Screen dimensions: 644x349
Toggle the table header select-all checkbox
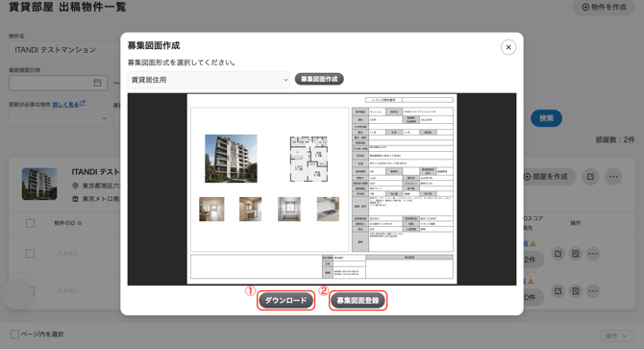click(30, 223)
